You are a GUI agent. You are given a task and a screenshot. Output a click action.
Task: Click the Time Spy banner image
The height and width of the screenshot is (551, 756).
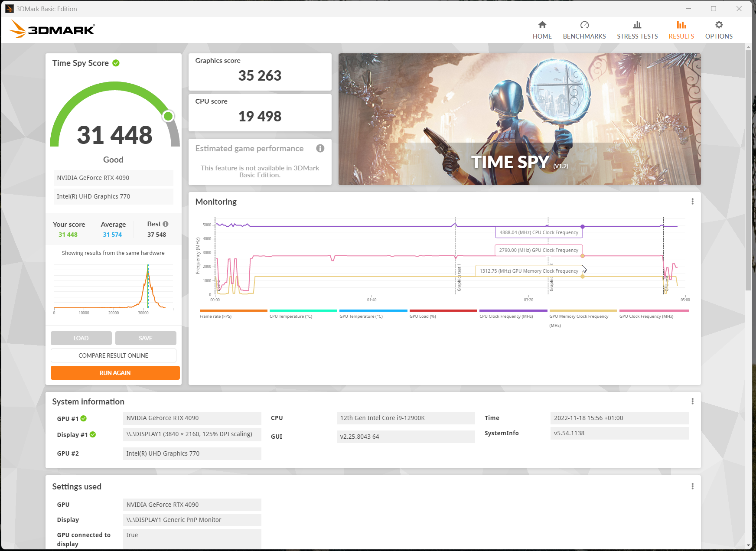point(519,119)
